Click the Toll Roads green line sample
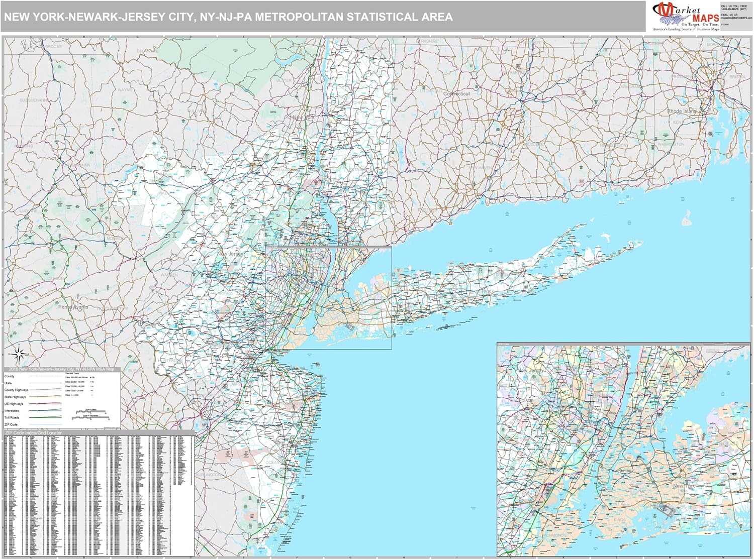754x560 pixels. pos(46,417)
